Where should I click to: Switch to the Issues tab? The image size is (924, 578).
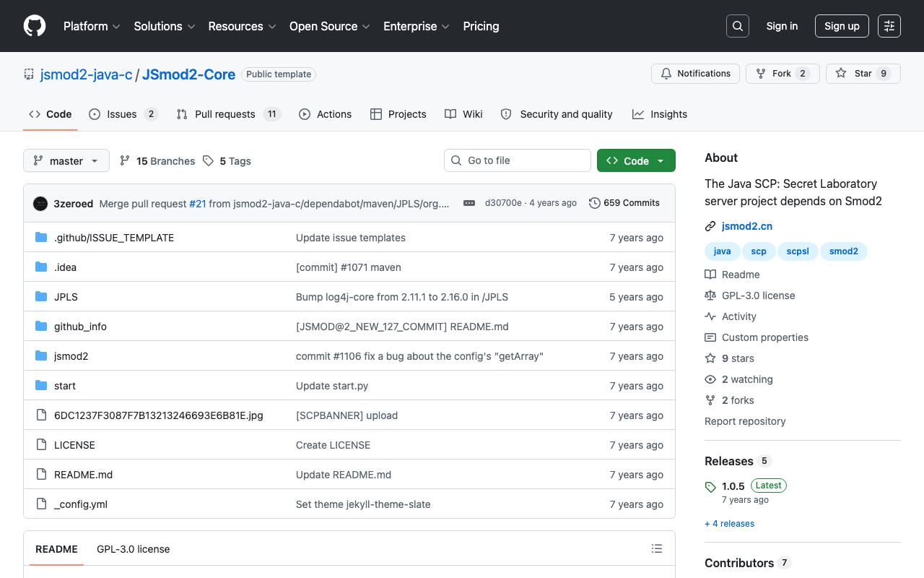[123, 114]
